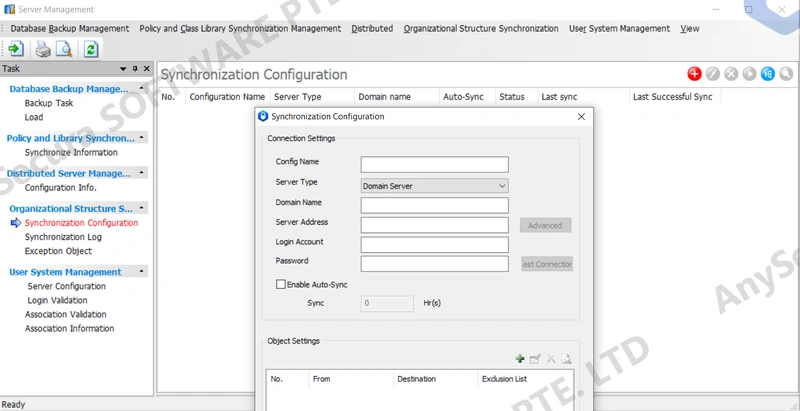This screenshot has width=800, height=411.
Task: Open the Distributed menu
Action: tap(372, 29)
